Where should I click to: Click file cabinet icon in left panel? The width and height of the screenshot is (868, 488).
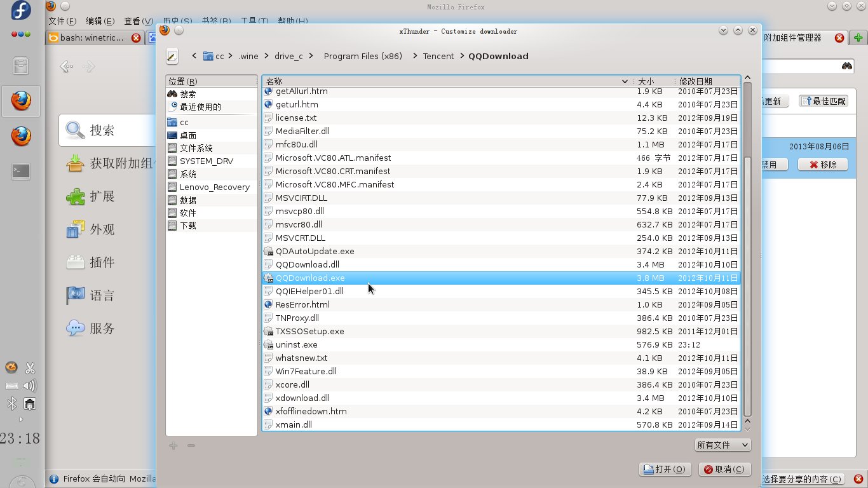[x=21, y=65]
